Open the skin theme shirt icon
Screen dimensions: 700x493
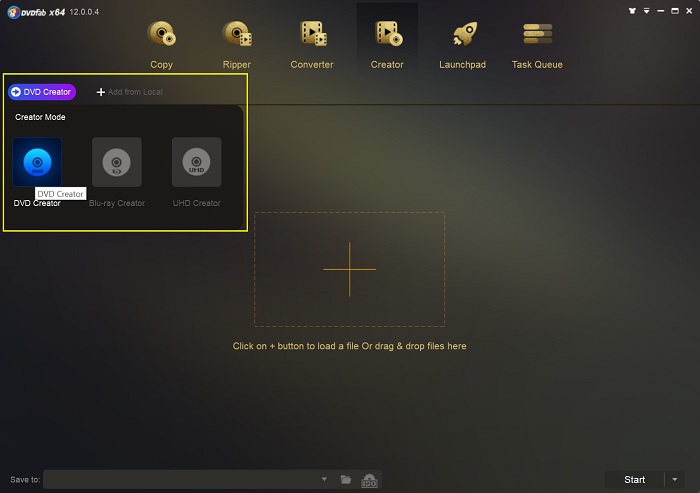click(x=632, y=10)
